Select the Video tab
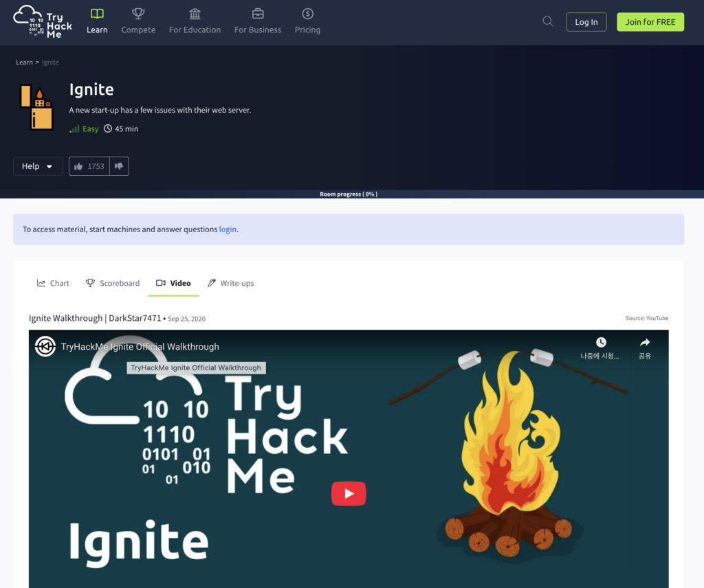 click(x=173, y=283)
